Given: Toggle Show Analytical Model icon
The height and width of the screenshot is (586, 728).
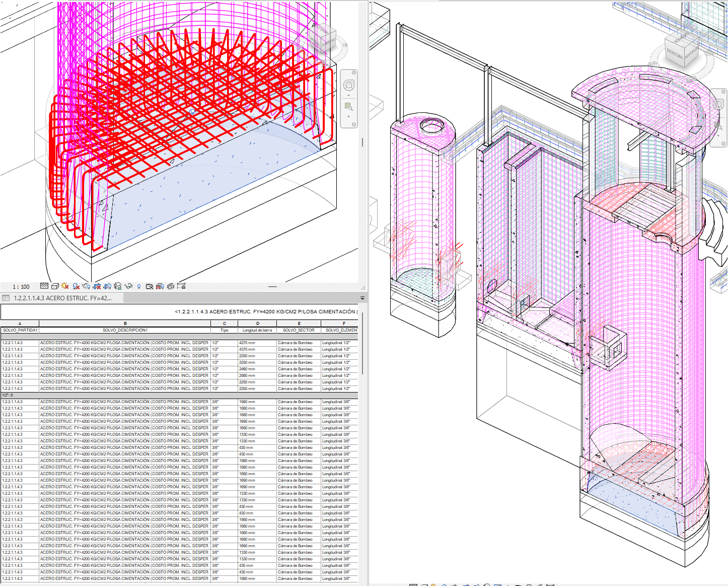Looking at the screenshot, I should [160, 286].
